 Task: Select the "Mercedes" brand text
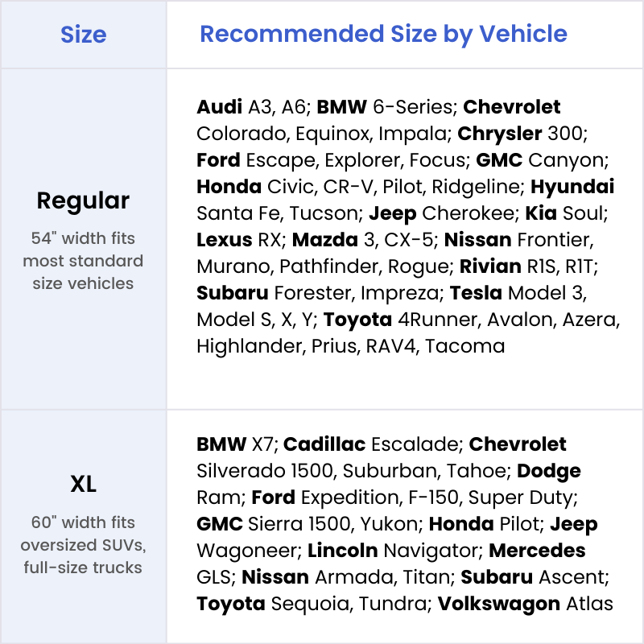click(x=537, y=551)
